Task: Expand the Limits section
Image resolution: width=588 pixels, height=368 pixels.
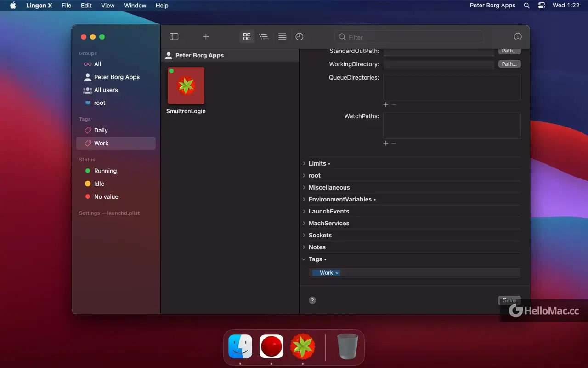Action: (304, 163)
